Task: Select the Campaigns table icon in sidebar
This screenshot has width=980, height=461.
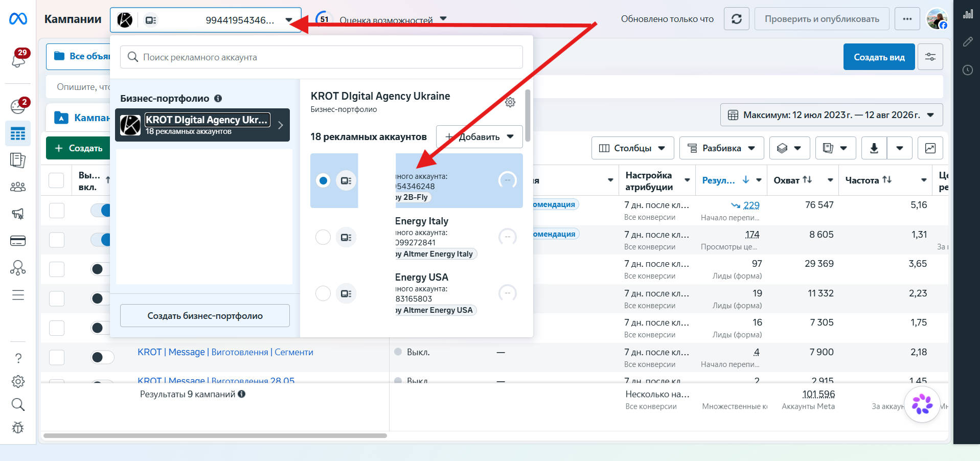Action: point(18,134)
